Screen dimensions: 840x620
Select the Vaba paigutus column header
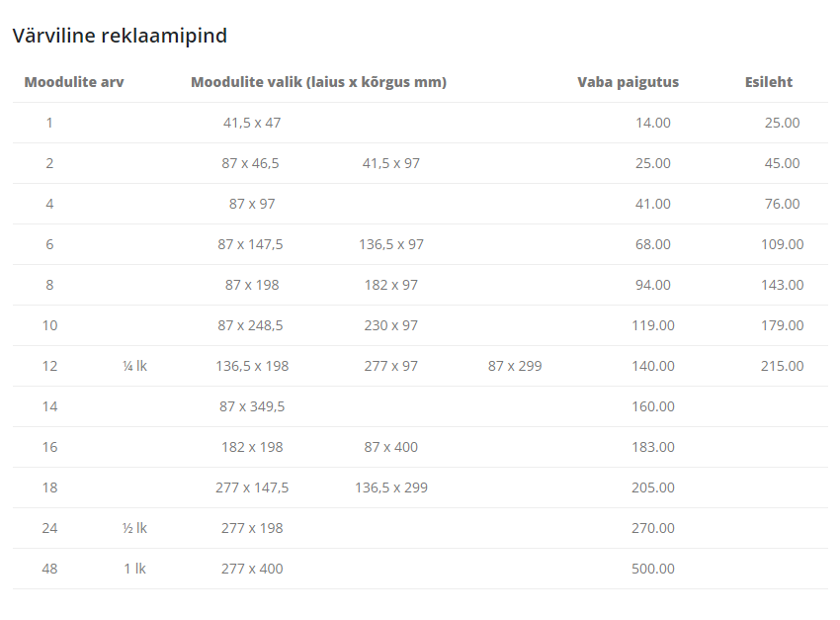click(x=628, y=82)
